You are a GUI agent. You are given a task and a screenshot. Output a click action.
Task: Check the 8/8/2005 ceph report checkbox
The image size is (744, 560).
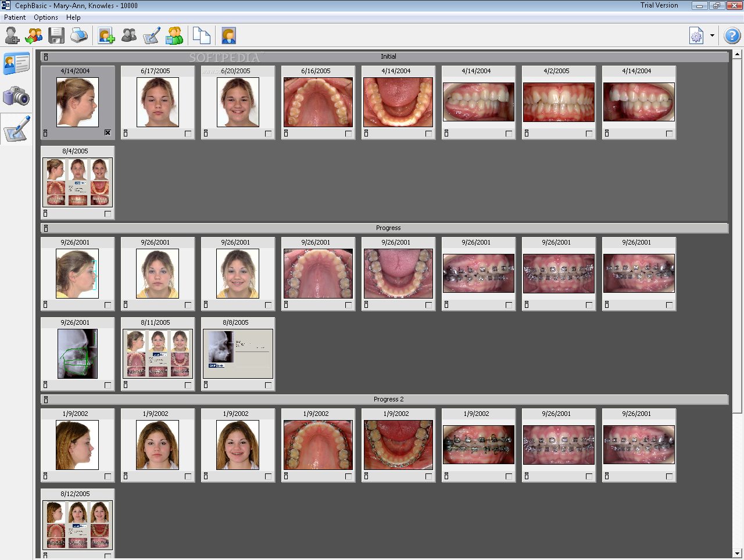pos(268,385)
